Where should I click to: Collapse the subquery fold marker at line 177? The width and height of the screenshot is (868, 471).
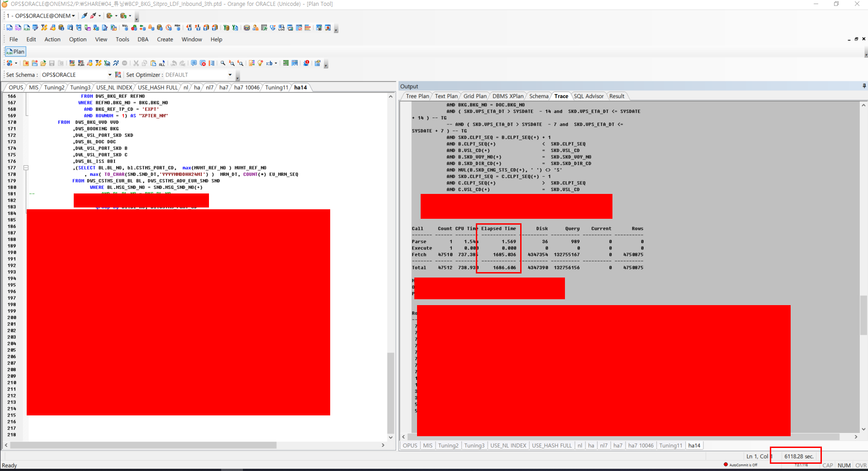[26, 168]
